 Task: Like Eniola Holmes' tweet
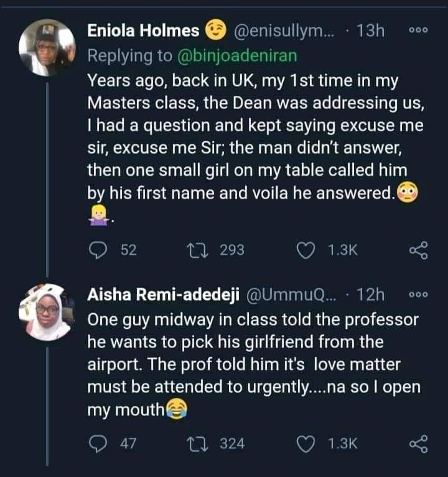click(306, 250)
